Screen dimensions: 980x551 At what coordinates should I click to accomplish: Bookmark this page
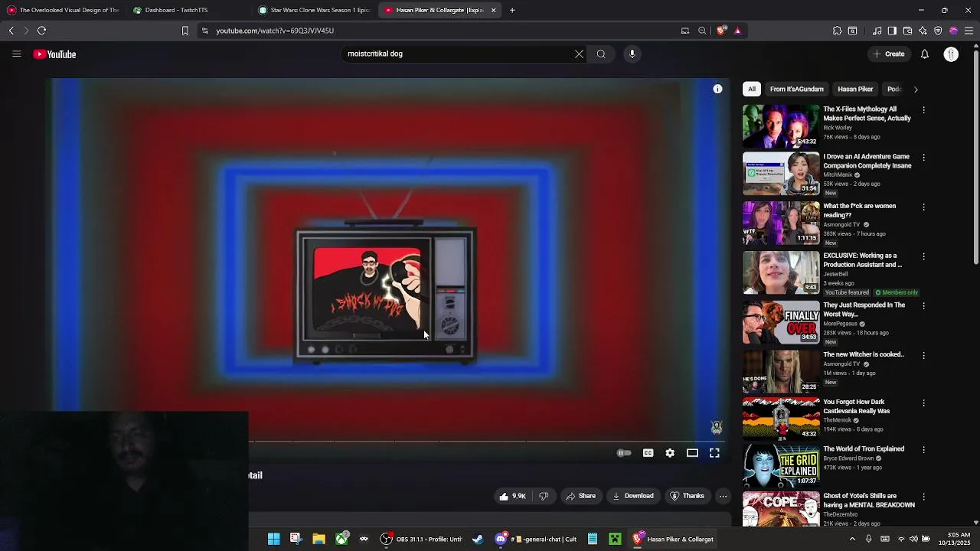tap(185, 31)
